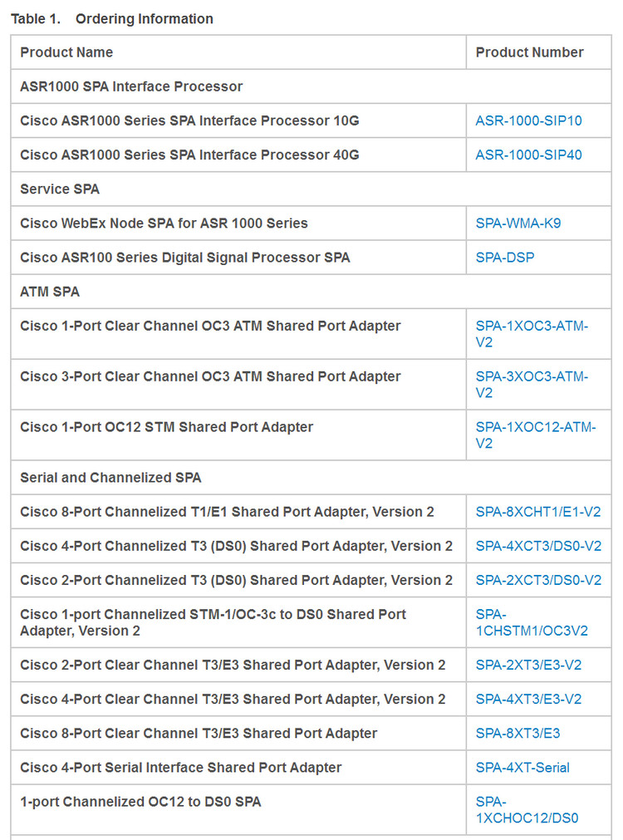Viewport: 623px width, 840px height.
Task: Open the SPA-4XT3/E3-V2 link
Action: coord(528,699)
